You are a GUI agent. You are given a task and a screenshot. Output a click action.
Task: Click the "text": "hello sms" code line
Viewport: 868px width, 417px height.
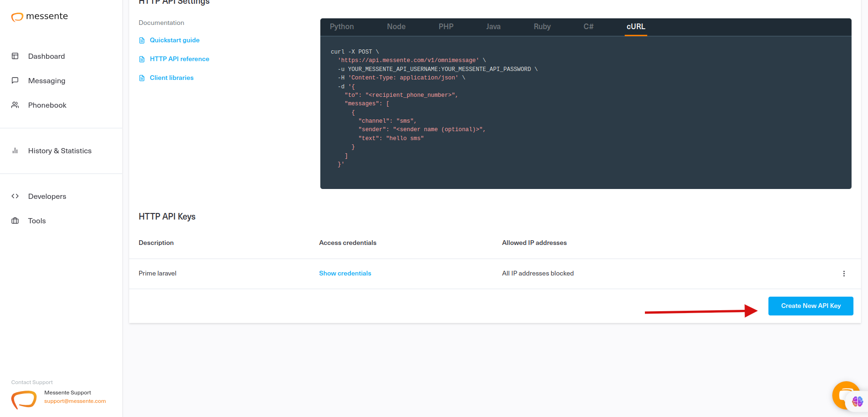coord(391,139)
